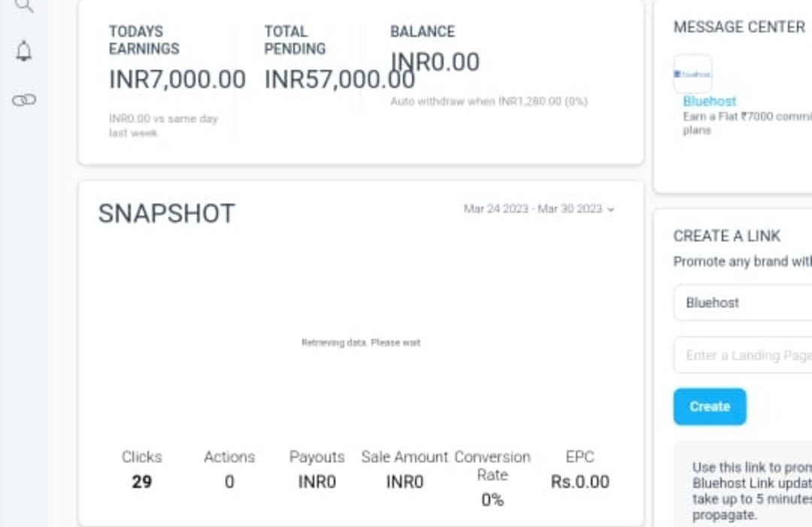The image size is (812, 527).
Task: Click the Snapshot panel heading
Action: click(x=166, y=214)
